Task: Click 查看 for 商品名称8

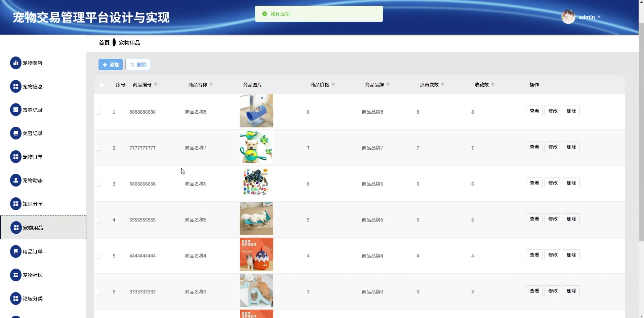Action: point(534,111)
